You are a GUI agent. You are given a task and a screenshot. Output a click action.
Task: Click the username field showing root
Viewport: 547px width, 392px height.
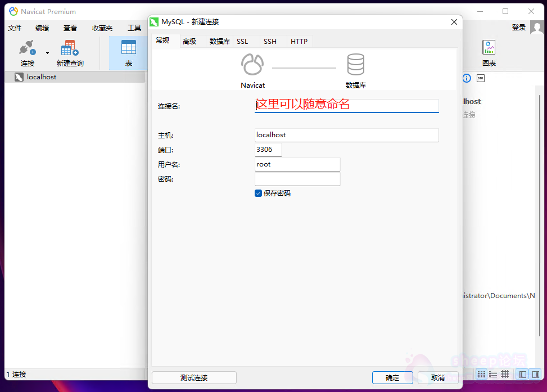[297, 164]
